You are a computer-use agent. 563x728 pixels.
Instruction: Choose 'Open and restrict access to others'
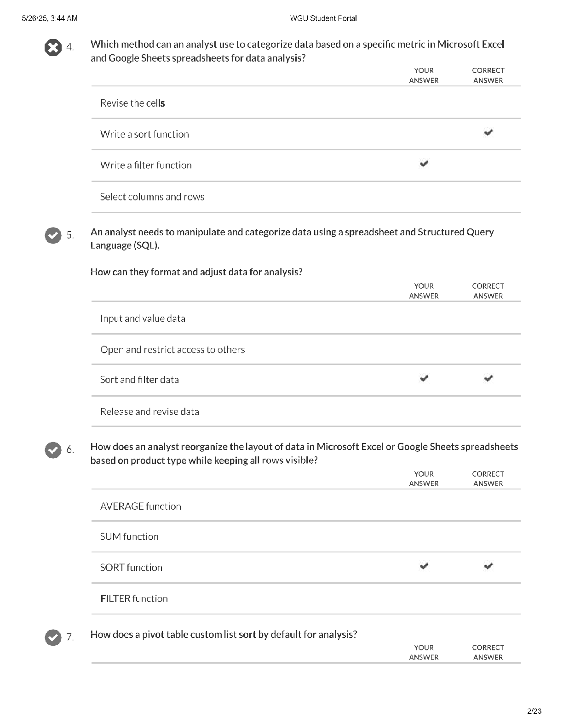tap(306, 349)
